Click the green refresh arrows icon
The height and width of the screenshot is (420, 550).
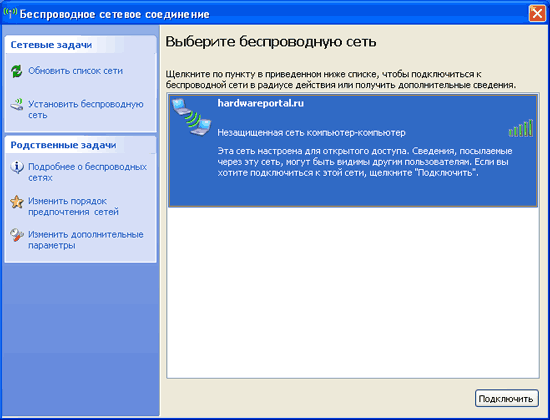[16, 71]
